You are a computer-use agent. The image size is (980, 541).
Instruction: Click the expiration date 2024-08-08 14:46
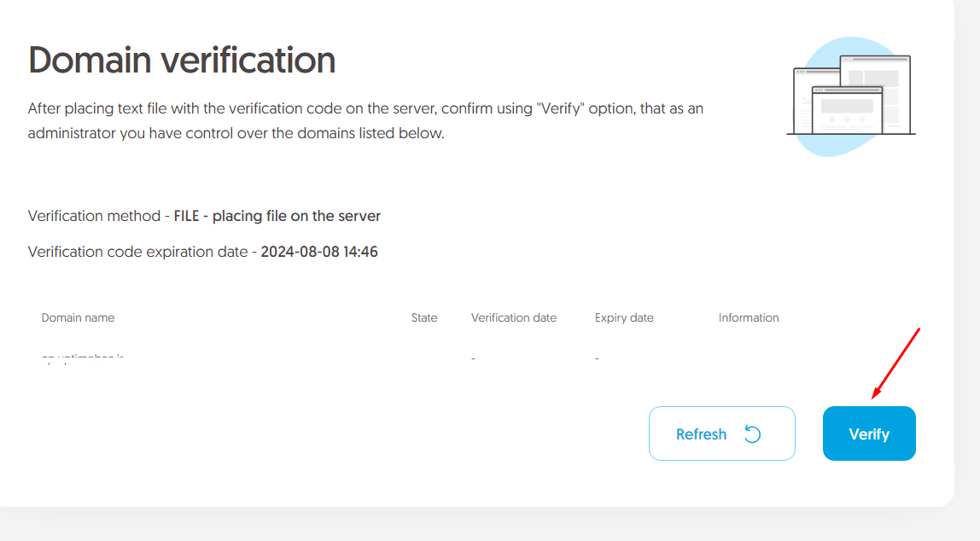(x=319, y=252)
